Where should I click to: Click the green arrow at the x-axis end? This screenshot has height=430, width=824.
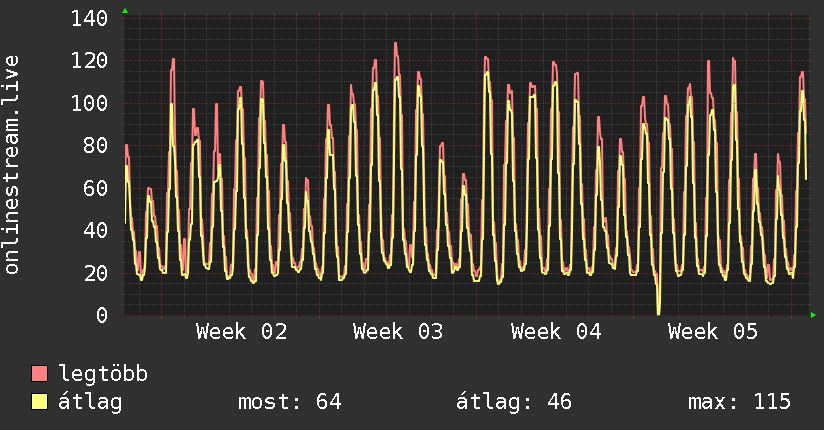coord(814,315)
